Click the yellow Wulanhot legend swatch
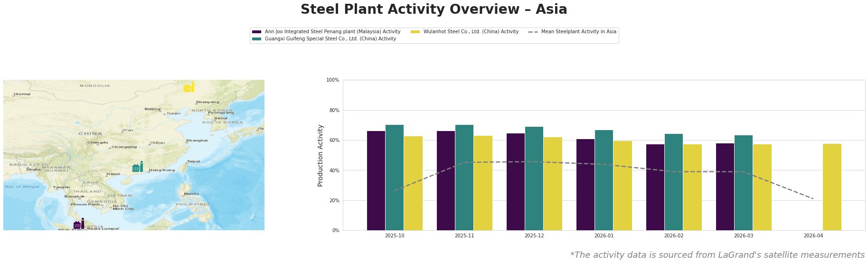This screenshot has height=263, width=868. coord(415,32)
